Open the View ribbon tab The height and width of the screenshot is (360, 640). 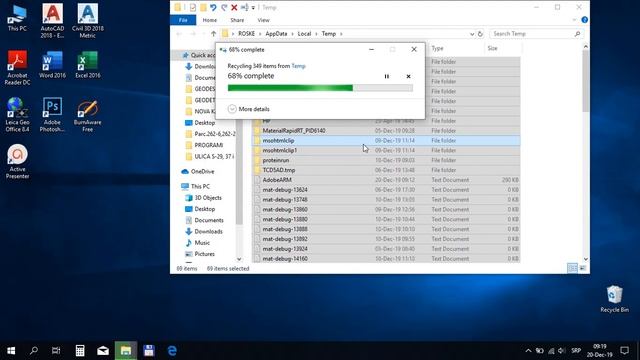263,20
